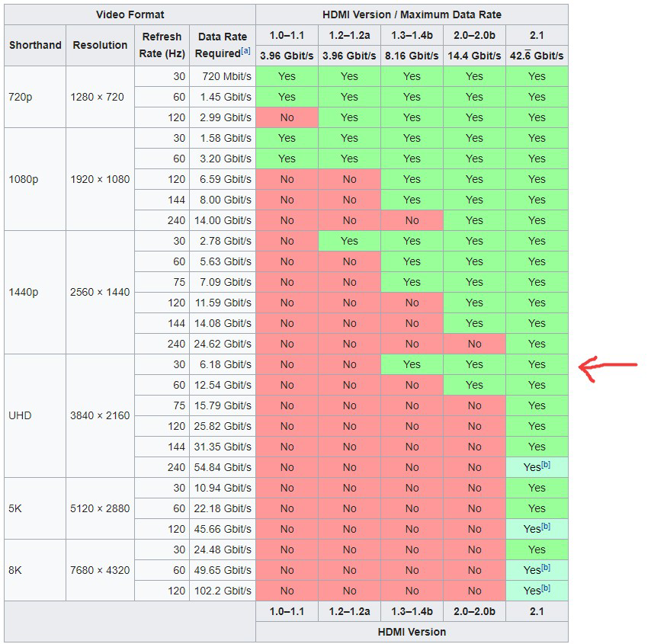Viewport: 651px width, 644px height.
Task: Click the 14.4 Gbit/s maximum data rate cell
Action: (x=474, y=56)
